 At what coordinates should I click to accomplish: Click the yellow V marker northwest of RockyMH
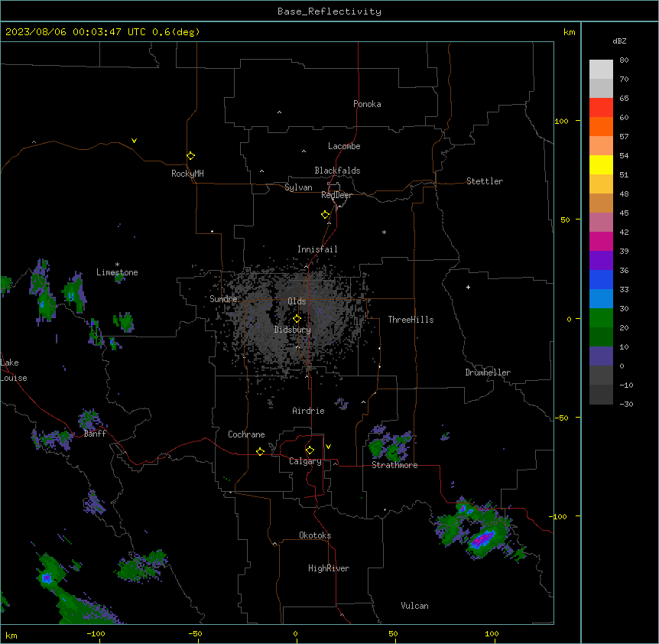click(x=134, y=141)
